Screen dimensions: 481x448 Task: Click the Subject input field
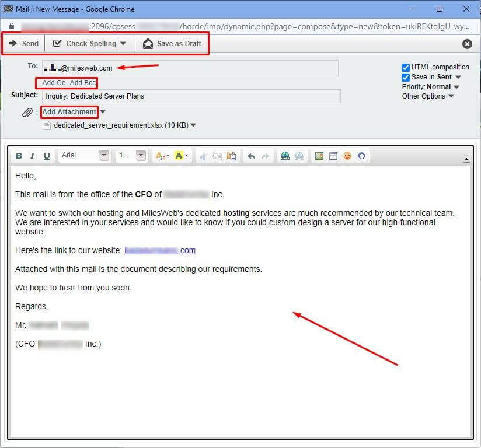[x=191, y=96]
